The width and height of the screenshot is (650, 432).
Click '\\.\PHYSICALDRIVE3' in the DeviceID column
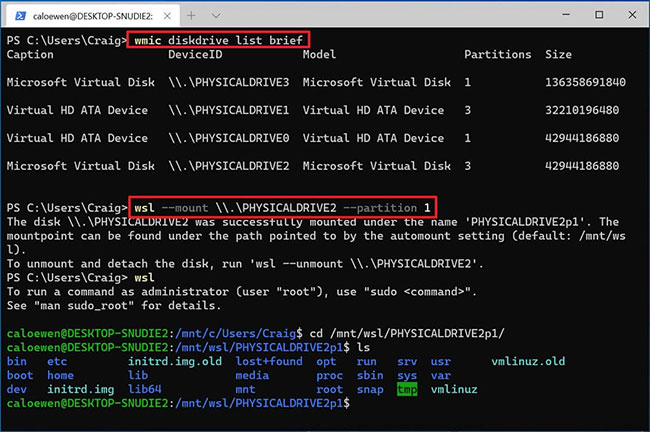point(229,82)
